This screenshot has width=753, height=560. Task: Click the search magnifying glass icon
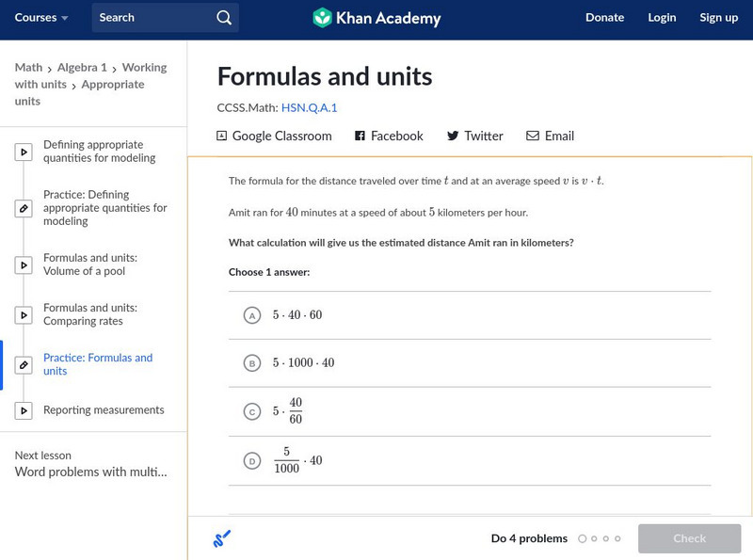pyautogui.click(x=223, y=17)
